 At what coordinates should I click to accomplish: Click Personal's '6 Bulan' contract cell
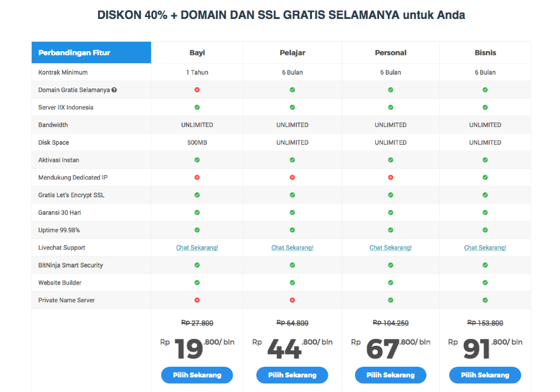pos(390,73)
